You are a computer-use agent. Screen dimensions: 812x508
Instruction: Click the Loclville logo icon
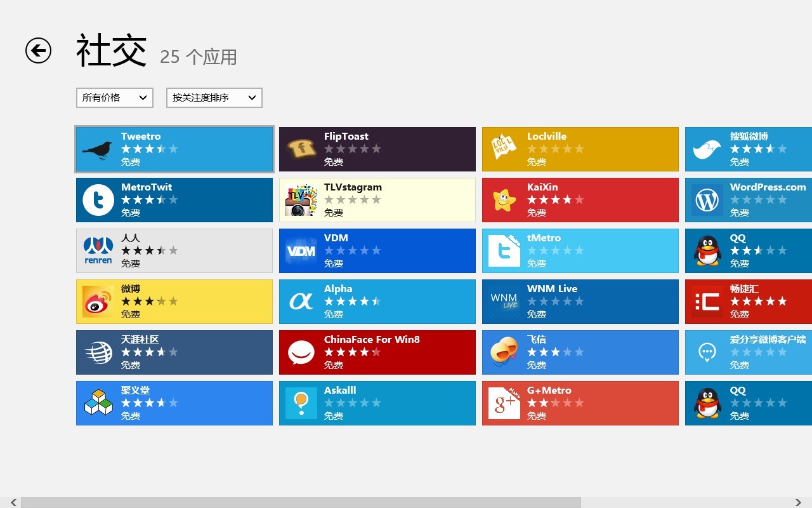(x=504, y=147)
